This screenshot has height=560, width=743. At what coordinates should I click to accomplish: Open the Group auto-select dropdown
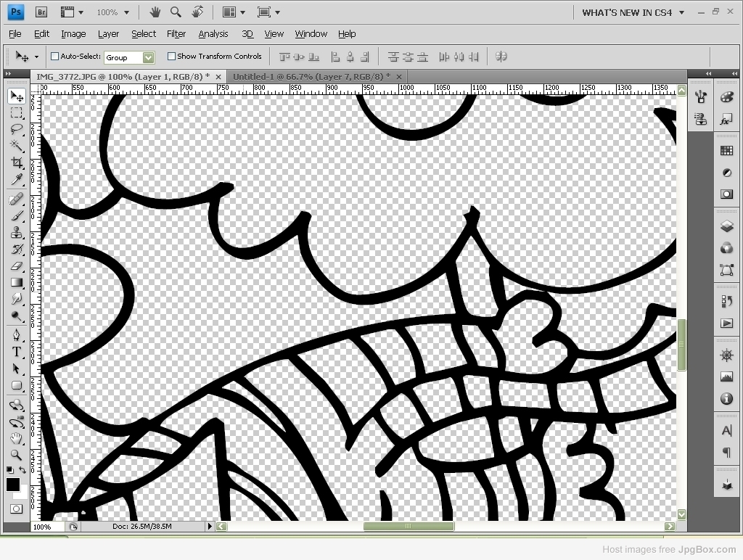pyautogui.click(x=129, y=57)
